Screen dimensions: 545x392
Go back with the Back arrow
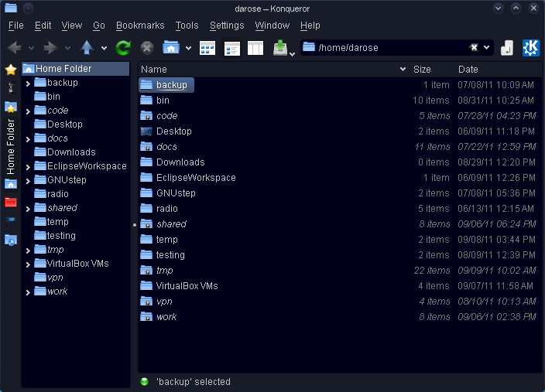(14, 48)
